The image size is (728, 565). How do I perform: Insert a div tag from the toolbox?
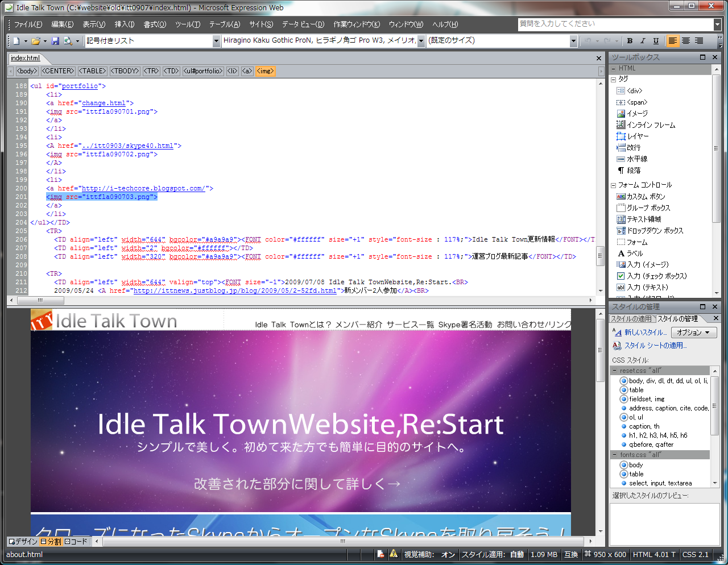[629, 91]
